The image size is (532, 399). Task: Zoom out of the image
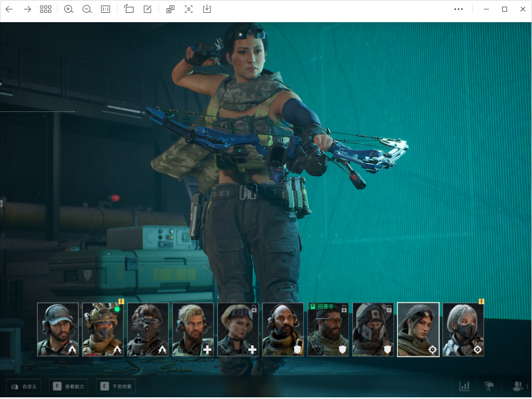pos(87,9)
